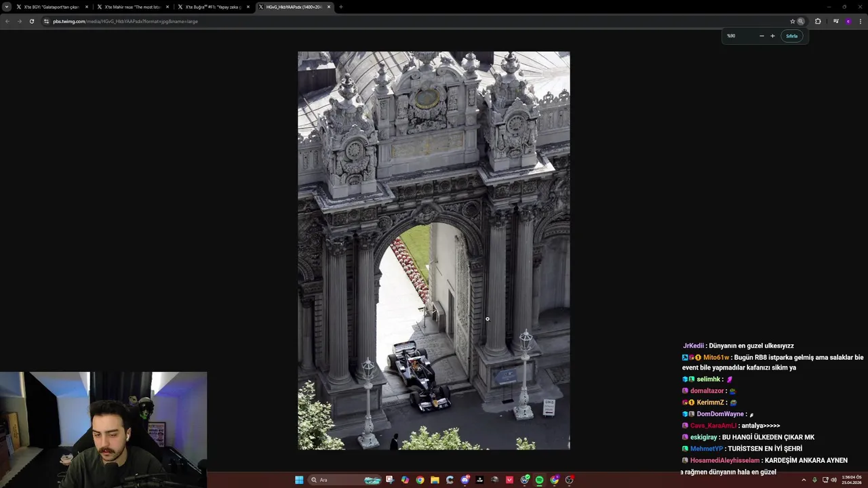Increase zoom with the plus button
The image size is (868, 488).
[x=772, y=36]
